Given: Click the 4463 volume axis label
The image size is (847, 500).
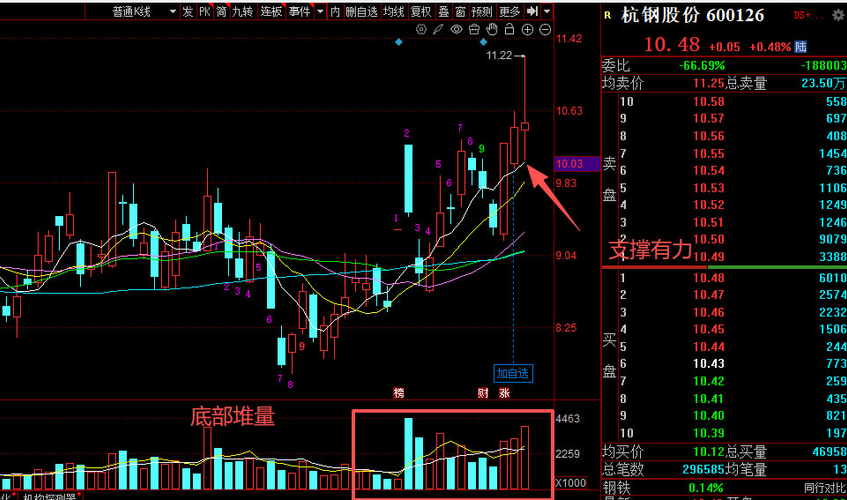Looking at the screenshot, I should coord(567,418).
